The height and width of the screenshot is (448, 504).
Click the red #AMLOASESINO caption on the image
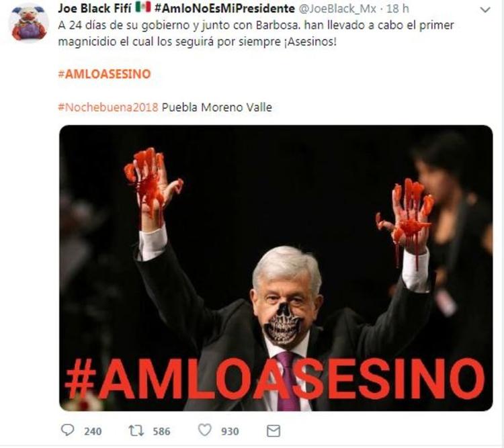point(275,379)
